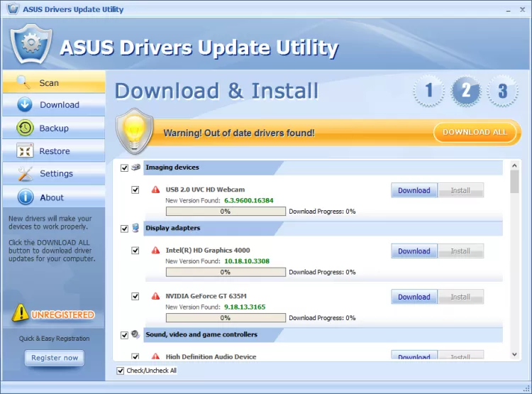Open the Scan section in sidebar
Screen dimensions: 532x394
pos(54,82)
